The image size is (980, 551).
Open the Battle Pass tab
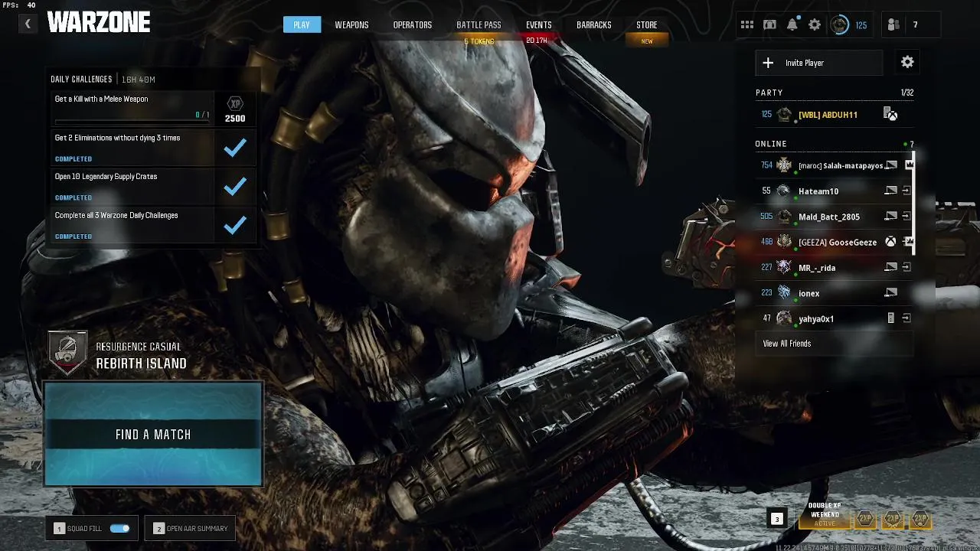pyautogui.click(x=479, y=25)
